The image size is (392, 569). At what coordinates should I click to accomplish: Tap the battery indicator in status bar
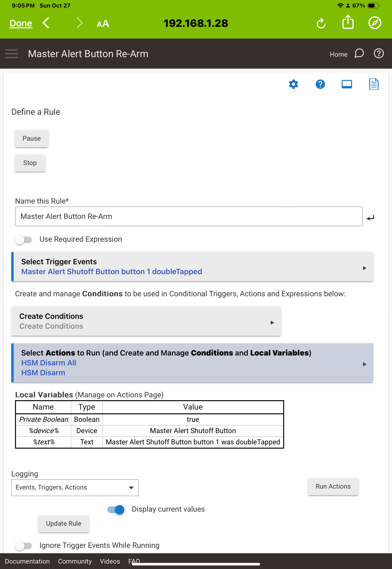[x=373, y=5]
